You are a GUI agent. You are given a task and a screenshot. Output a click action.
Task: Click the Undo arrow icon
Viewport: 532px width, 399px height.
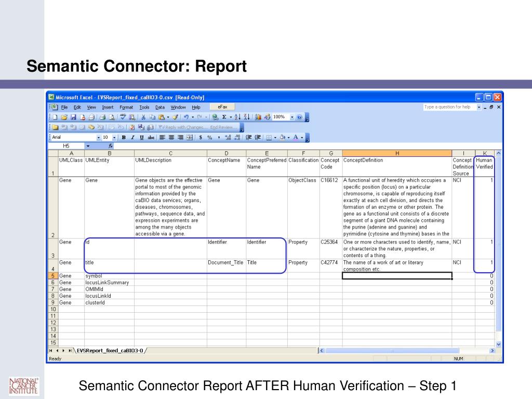[187, 117]
